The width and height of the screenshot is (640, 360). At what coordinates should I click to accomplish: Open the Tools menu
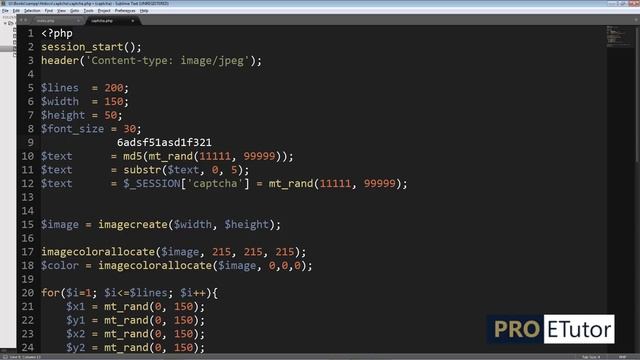tap(89, 11)
